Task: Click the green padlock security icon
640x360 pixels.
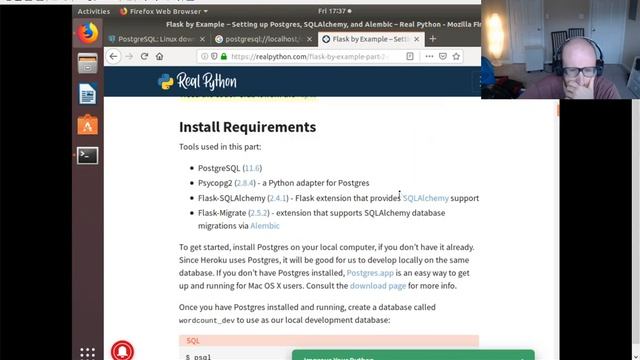Action: 224,56
